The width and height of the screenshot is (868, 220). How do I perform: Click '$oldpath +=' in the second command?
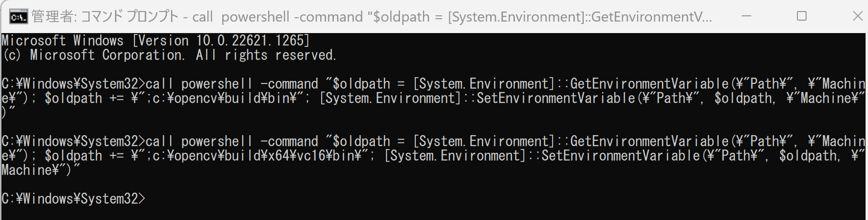point(84,156)
